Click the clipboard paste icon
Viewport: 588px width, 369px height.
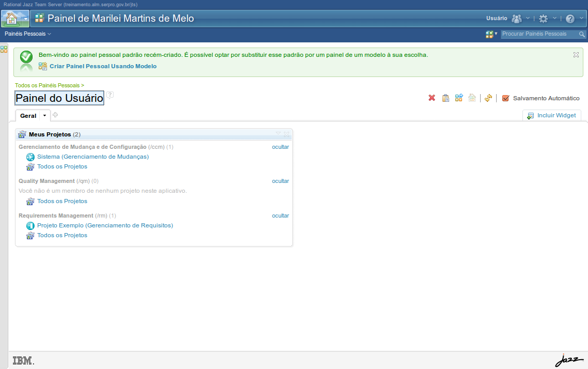pos(446,98)
